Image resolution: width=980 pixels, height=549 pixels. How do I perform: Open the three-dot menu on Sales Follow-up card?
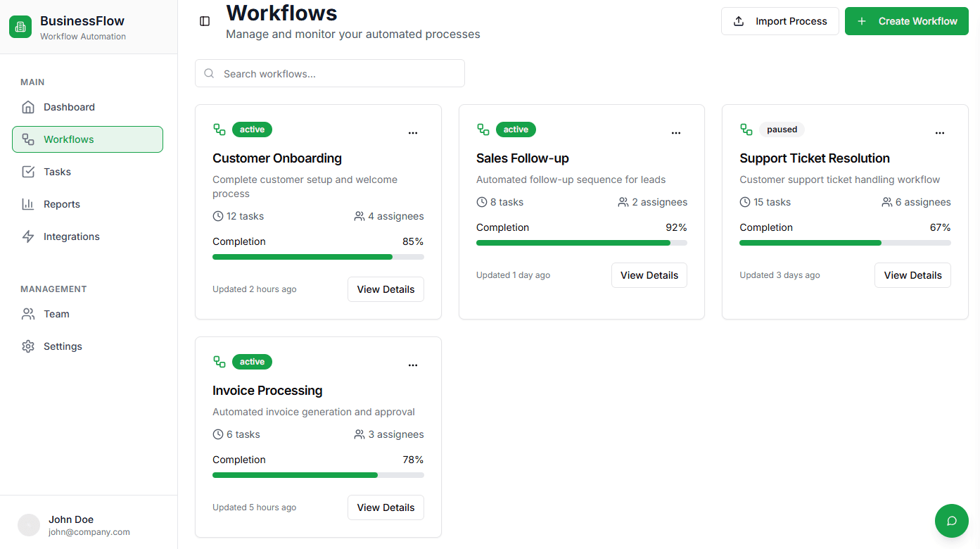pyautogui.click(x=676, y=132)
